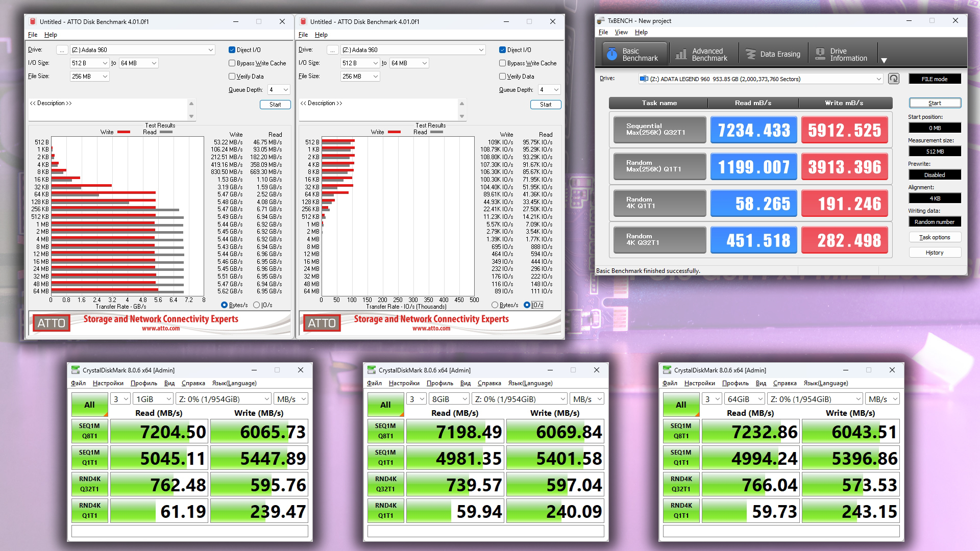Click Description text field in right ATTO window

[378, 110]
